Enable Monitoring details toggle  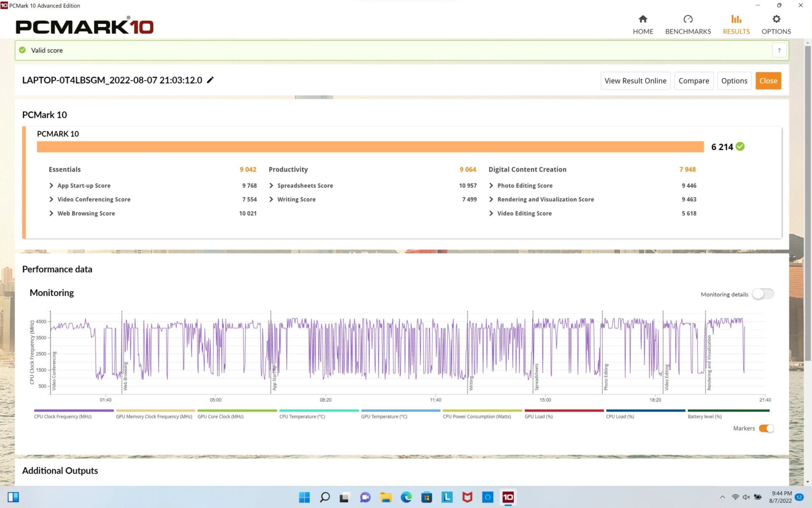coord(763,294)
